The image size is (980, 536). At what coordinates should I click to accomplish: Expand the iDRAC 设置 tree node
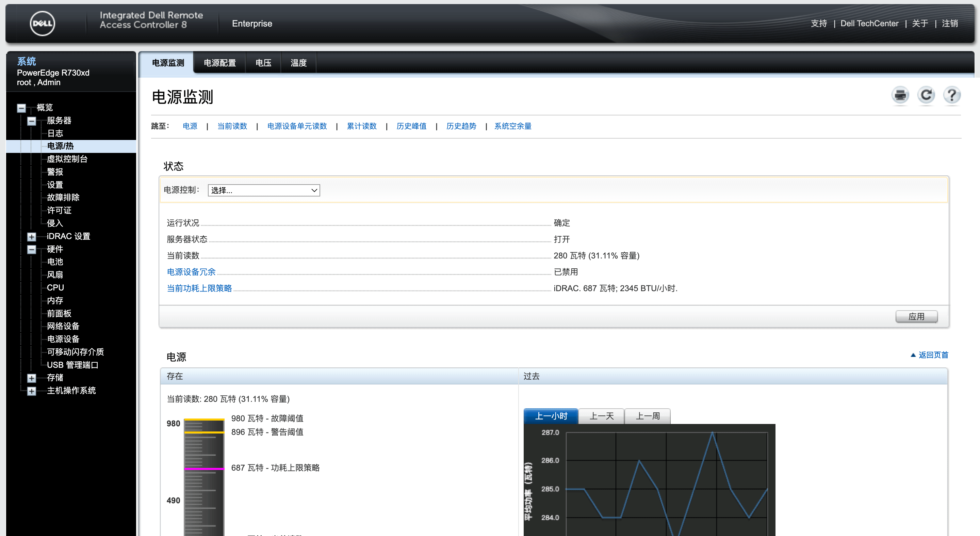(32, 237)
